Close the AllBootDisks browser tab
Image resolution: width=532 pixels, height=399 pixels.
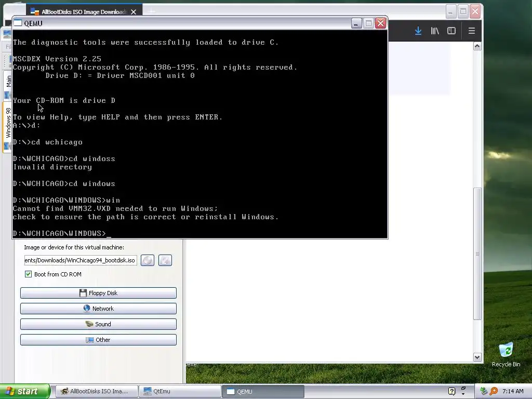coord(134,12)
